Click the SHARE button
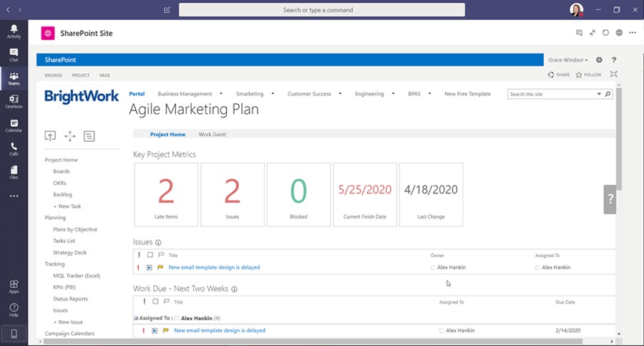644x346 pixels. (x=559, y=75)
